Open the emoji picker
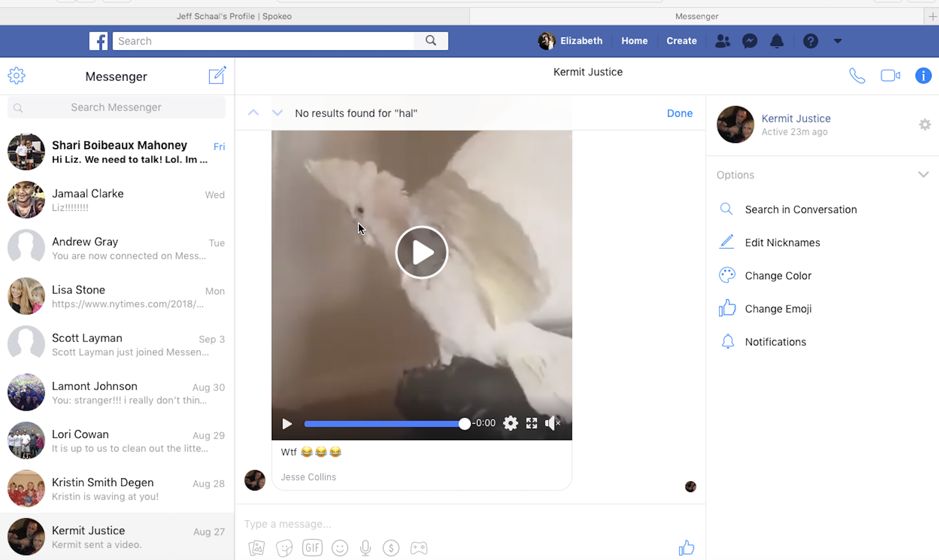 point(340,548)
